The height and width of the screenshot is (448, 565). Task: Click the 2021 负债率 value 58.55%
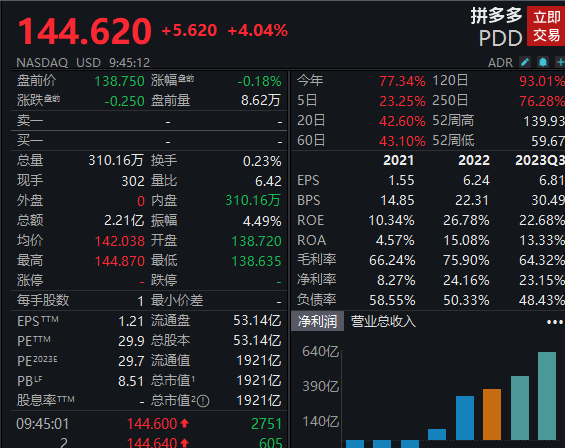pos(392,300)
